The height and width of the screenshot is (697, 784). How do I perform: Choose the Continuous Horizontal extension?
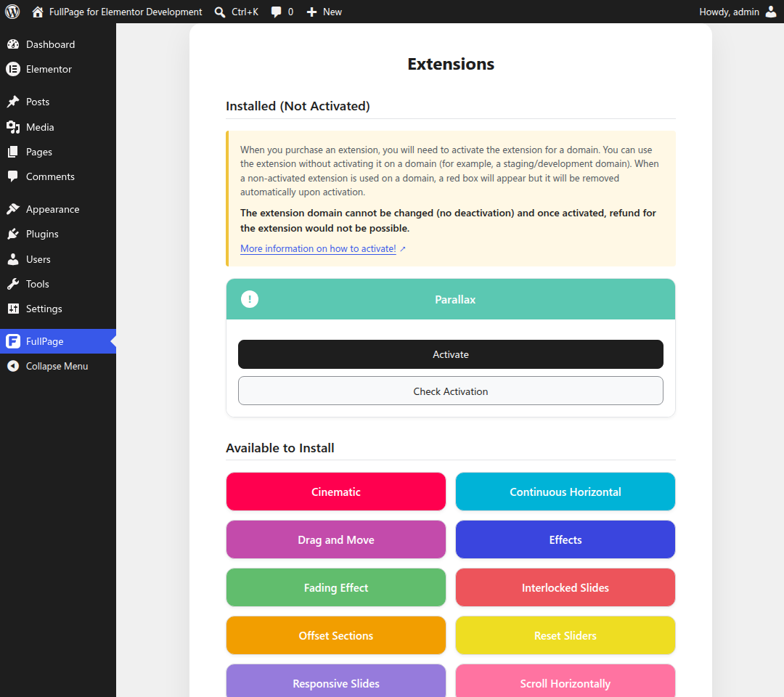[x=565, y=492]
